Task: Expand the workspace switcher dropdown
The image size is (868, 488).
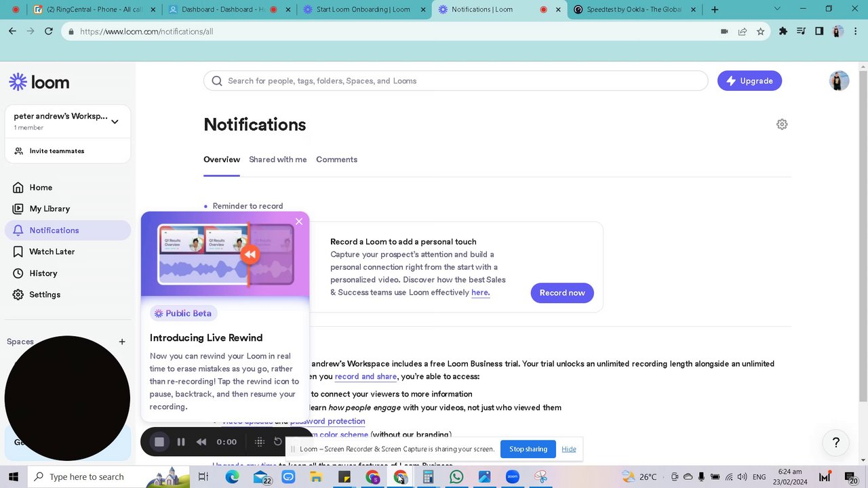Action: pyautogui.click(x=115, y=122)
